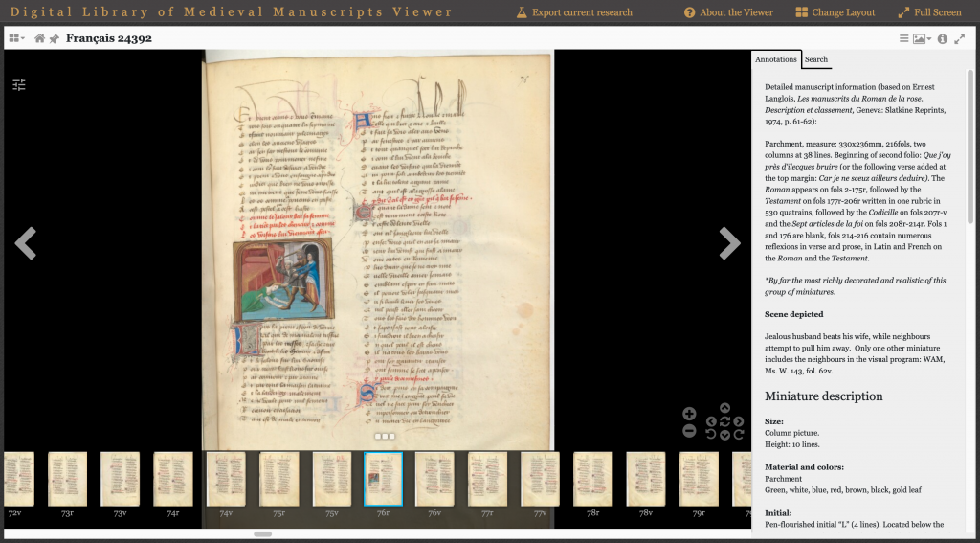Open the window layout grid dropdown
Image resolution: width=980 pixels, height=543 pixels.
click(x=17, y=38)
